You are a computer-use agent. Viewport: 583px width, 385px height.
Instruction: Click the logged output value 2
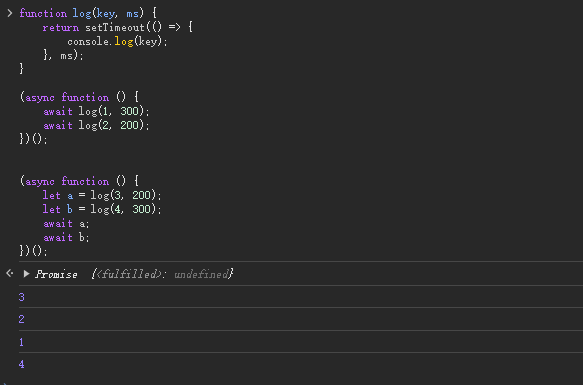[22, 319]
